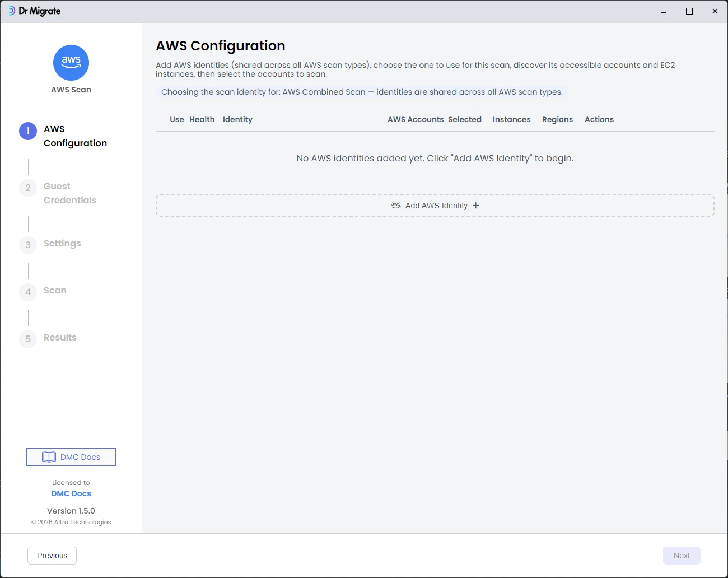Click the Next button
Image resolution: width=728 pixels, height=578 pixels.
pyautogui.click(x=682, y=556)
